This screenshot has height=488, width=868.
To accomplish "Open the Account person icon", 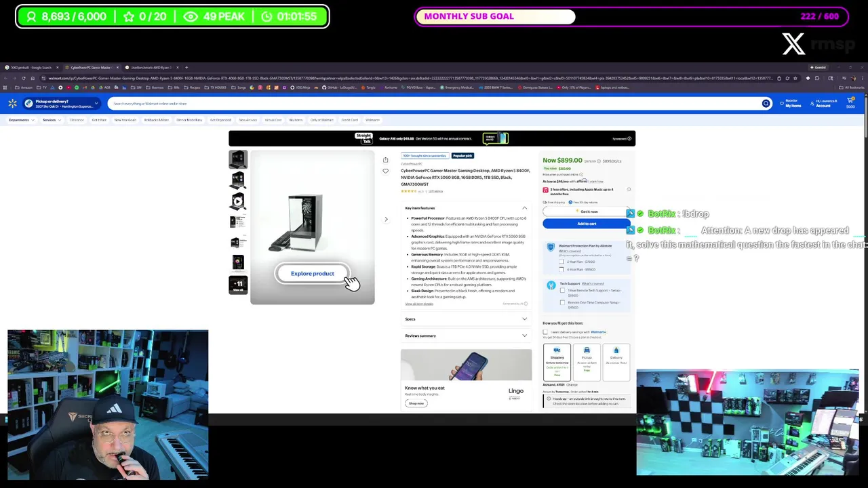I will (x=812, y=104).
